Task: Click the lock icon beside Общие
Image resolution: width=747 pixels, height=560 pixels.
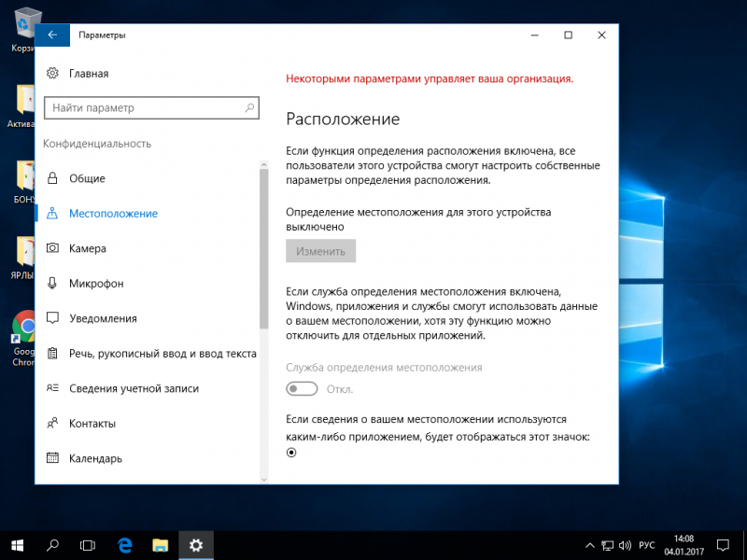Action: [52, 178]
